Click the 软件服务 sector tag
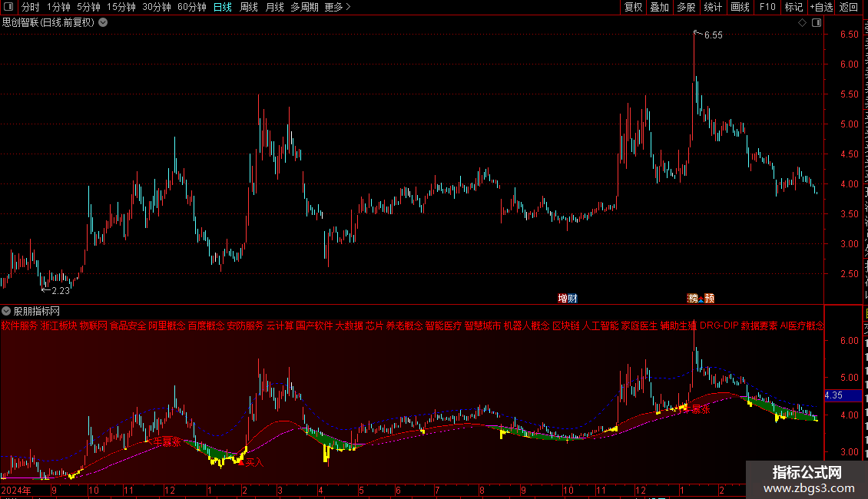Image resolution: width=868 pixels, height=499 pixels. (x=19, y=326)
